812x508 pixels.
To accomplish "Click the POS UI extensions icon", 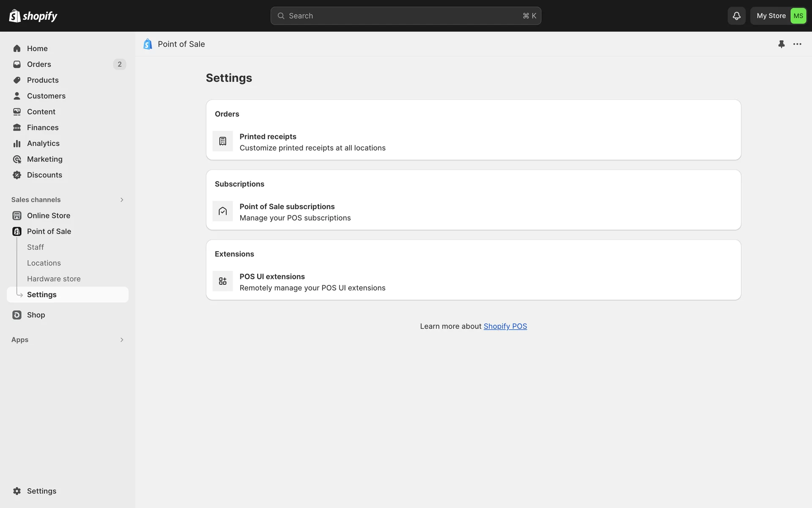I will (222, 281).
